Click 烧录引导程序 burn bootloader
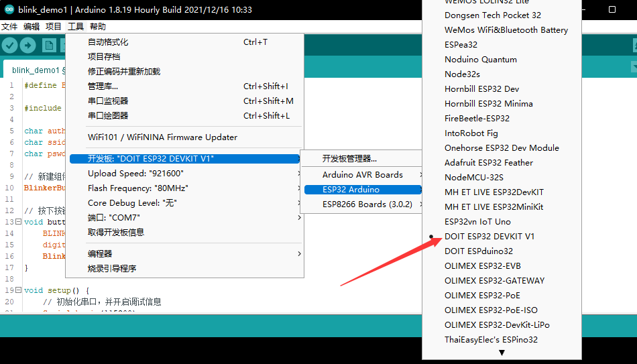 pos(185,269)
